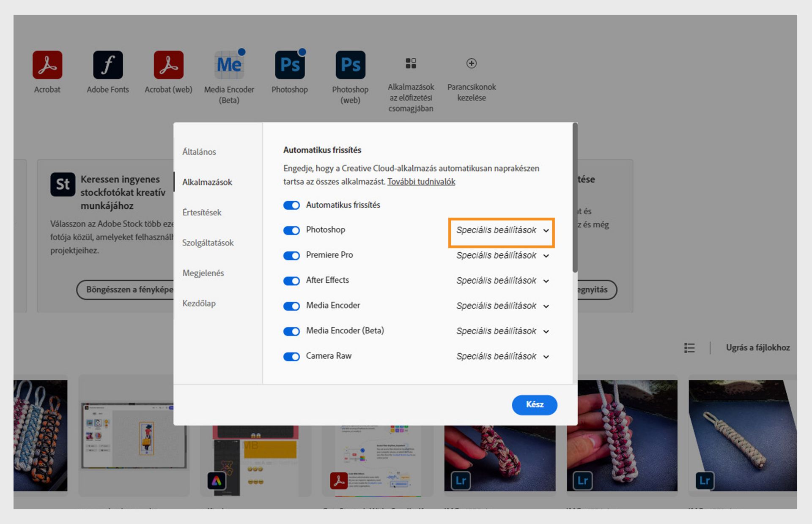Click the Kész button
Screen dimensions: 812x524
(534, 404)
